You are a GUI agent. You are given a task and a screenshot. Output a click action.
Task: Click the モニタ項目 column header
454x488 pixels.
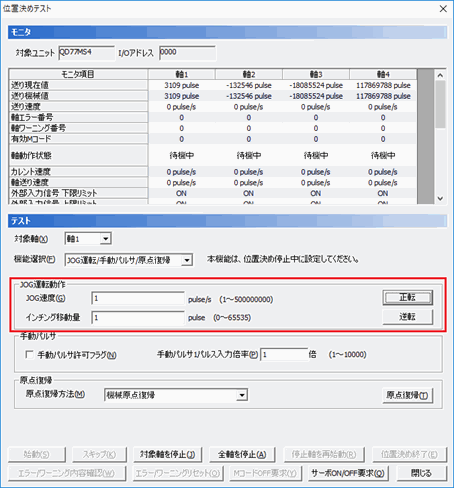(x=78, y=74)
